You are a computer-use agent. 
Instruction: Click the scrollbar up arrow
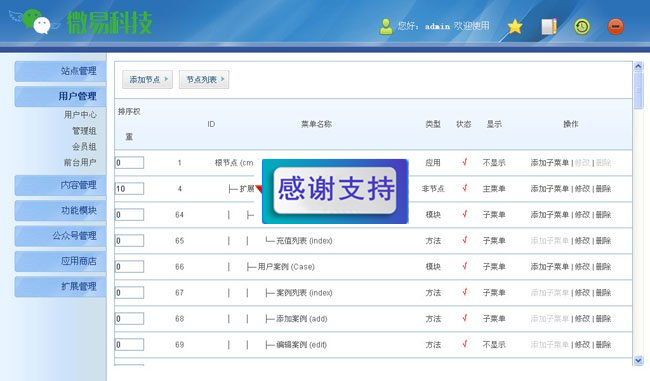pos(638,66)
